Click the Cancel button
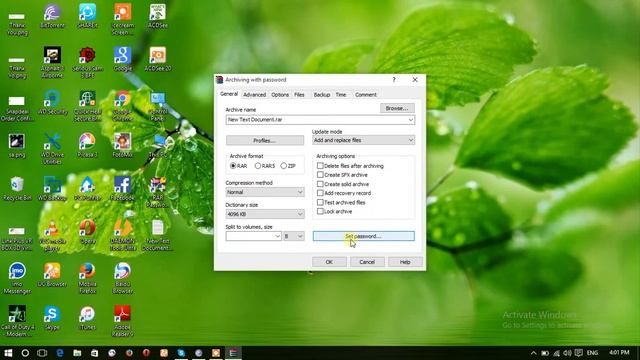The width and height of the screenshot is (640, 360). click(367, 262)
